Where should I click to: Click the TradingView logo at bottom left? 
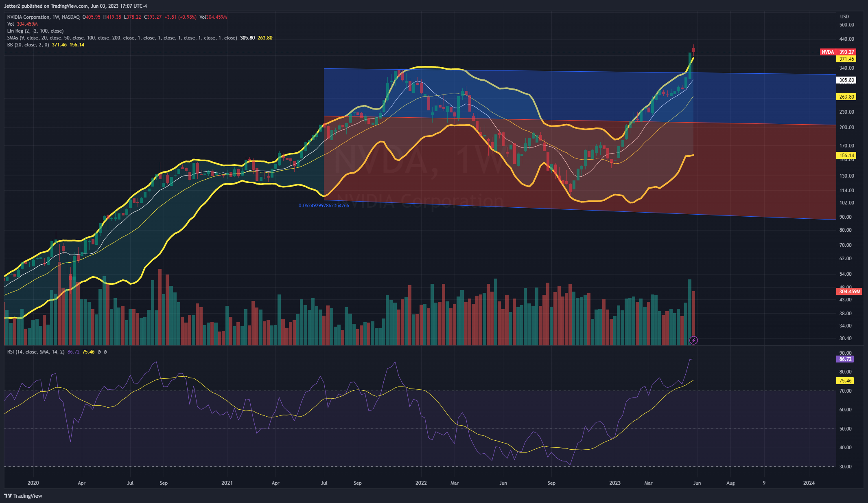(23, 496)
